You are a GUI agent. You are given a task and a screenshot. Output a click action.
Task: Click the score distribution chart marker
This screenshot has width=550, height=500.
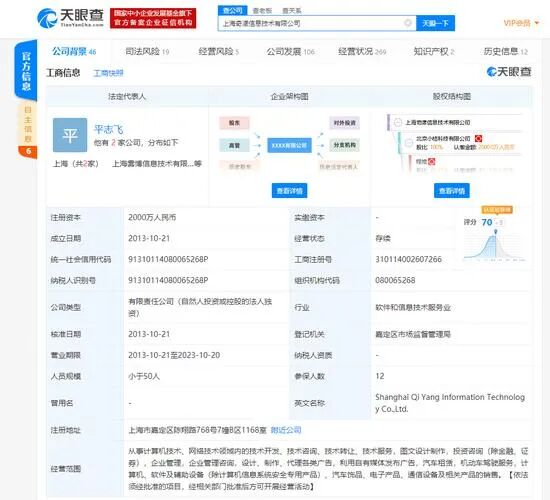[496, 232]
